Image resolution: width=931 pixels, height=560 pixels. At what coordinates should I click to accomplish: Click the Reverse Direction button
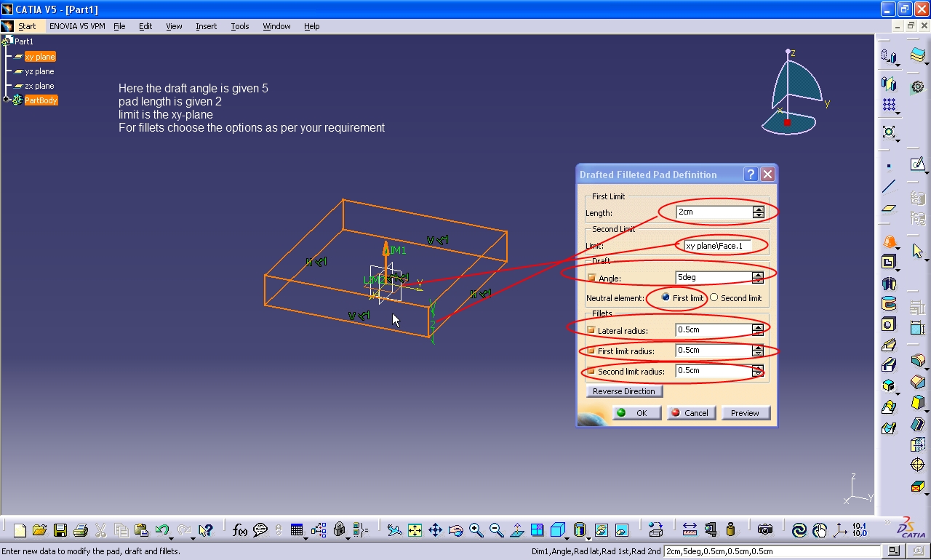tap(623, 391)
